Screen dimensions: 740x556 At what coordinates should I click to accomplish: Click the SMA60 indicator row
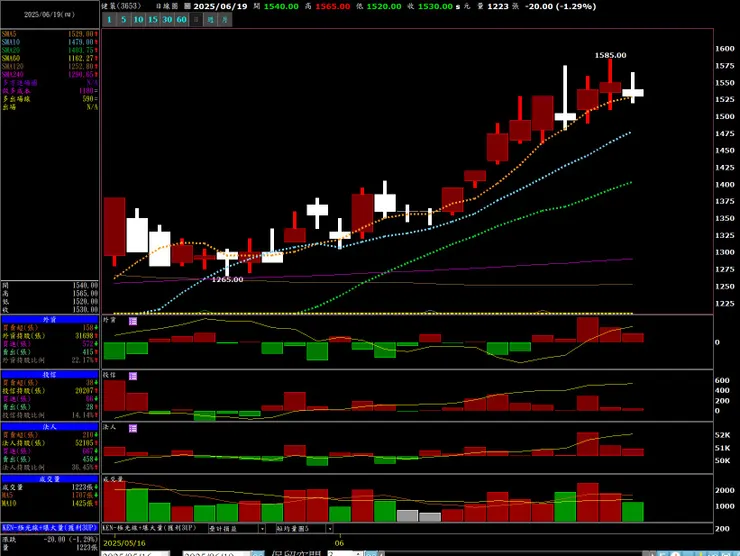pos(50,58)
